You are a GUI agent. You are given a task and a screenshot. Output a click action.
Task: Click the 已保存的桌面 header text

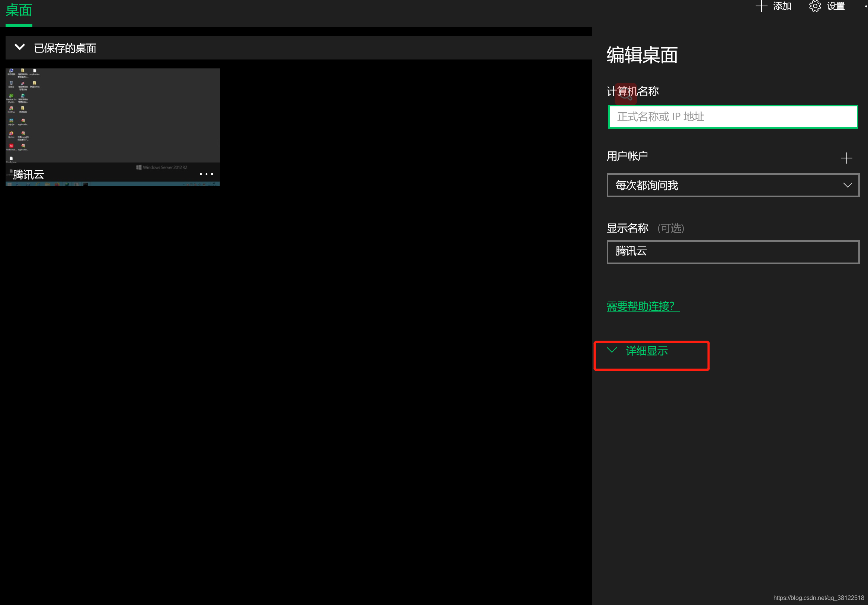[65, 48]
